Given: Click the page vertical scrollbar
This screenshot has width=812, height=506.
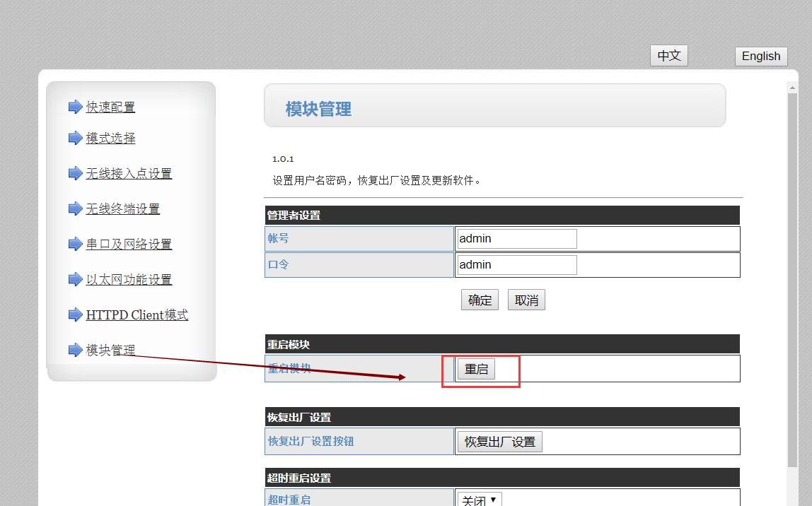Looking at the screenshot, I should tap(792, 283).
